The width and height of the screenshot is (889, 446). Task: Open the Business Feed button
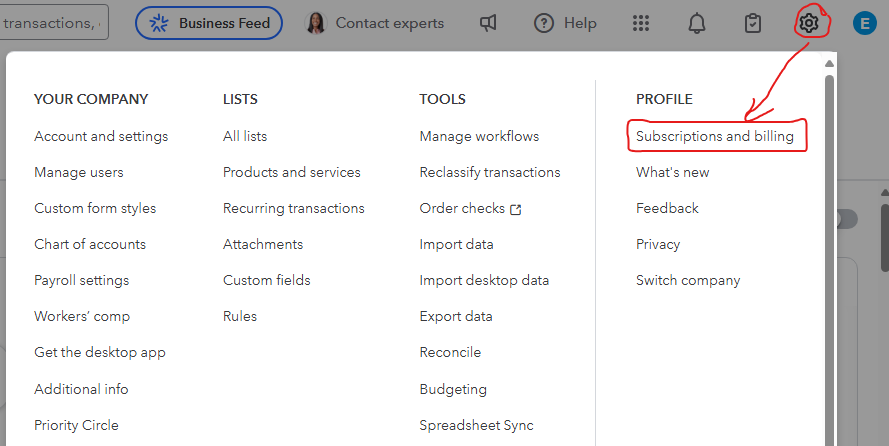209,23
